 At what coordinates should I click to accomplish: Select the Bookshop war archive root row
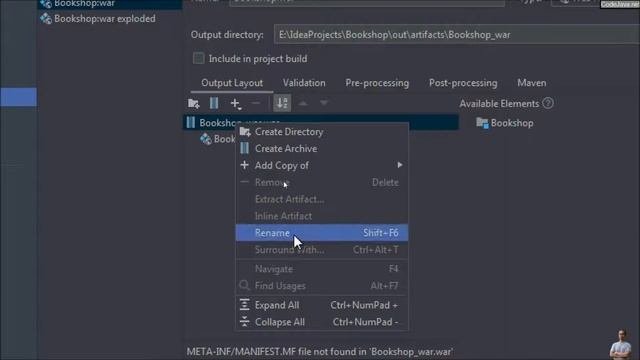coord(320,122)
